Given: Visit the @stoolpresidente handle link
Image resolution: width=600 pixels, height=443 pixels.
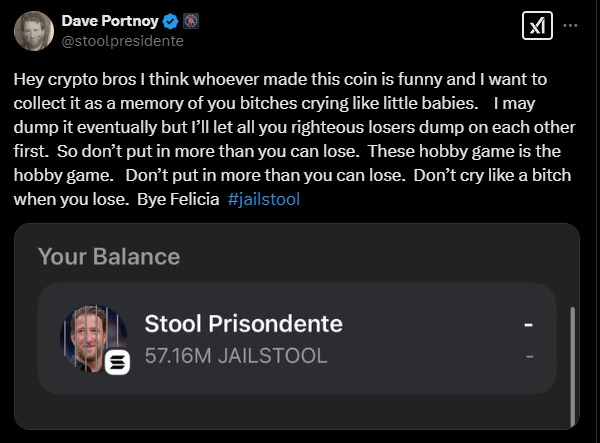Looking at the screenshot, I should point(122,41).
